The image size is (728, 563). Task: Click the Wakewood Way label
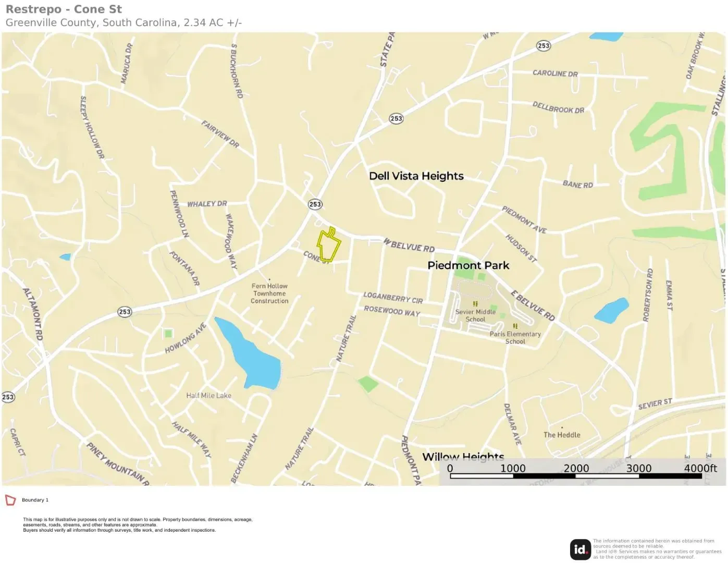click(230, 241)
